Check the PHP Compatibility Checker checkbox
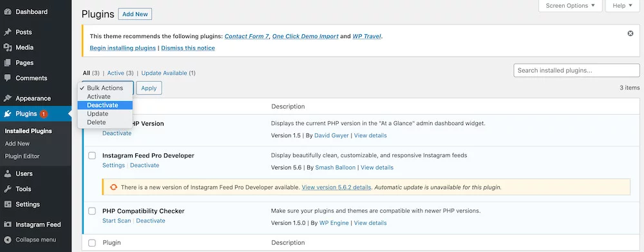 [x=92, y=211]
